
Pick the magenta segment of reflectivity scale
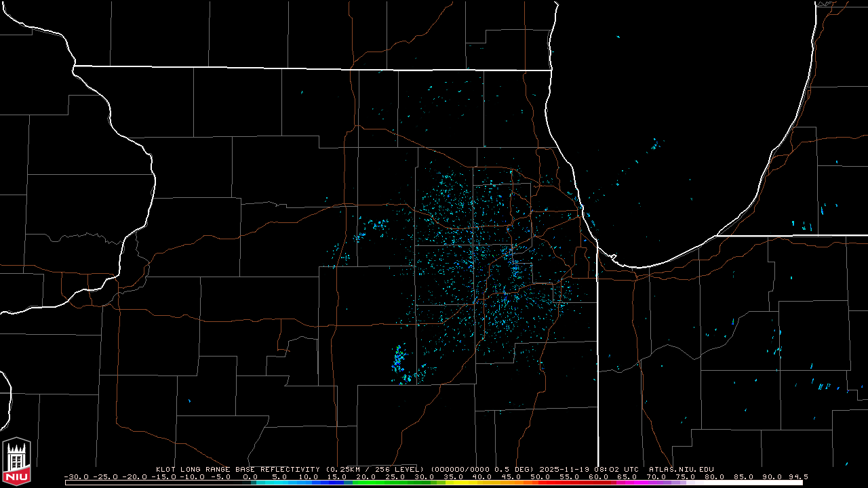(631, 483)
